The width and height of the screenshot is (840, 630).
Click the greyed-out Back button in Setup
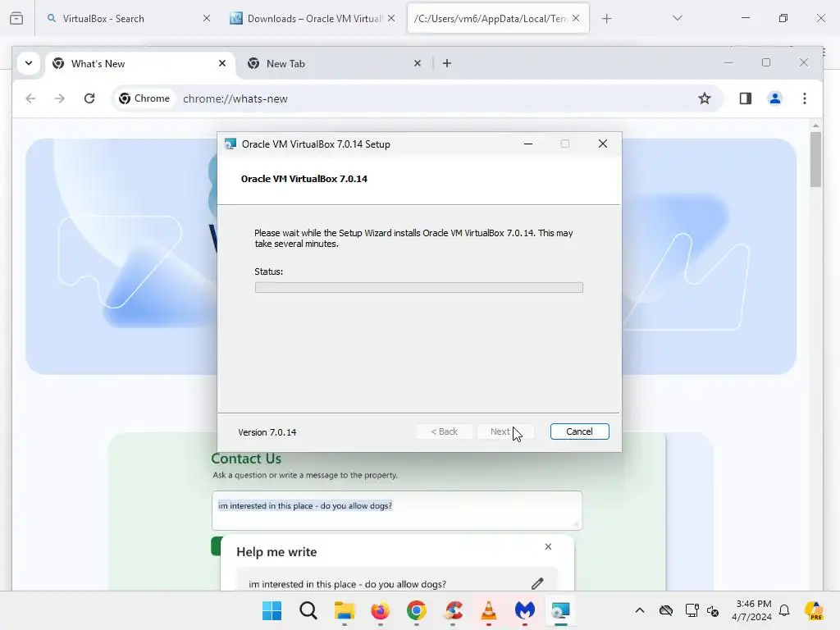[444, 431]
